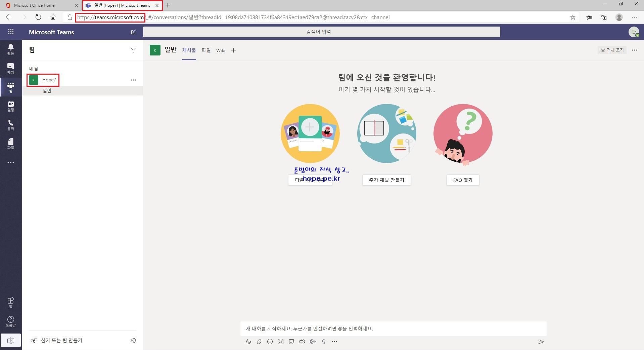Open a new browser tab
644x350 pixels.
coord(168,5)
